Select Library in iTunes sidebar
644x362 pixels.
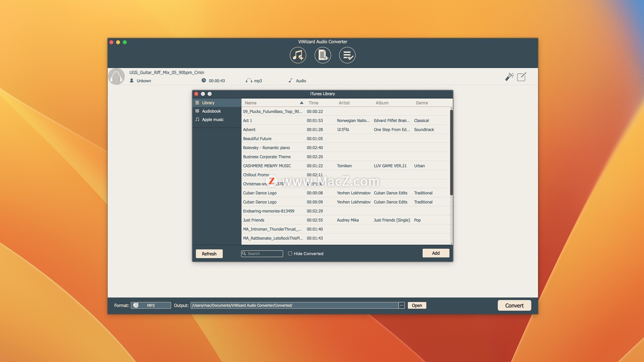point(217,103)
